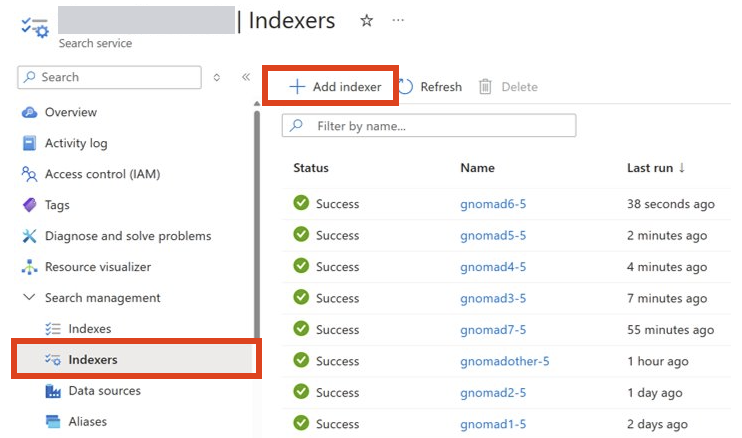The height and width of the screenshot is (438, 742).
Task: Click the Indexes list icon
Action: [x=53, y=329]
